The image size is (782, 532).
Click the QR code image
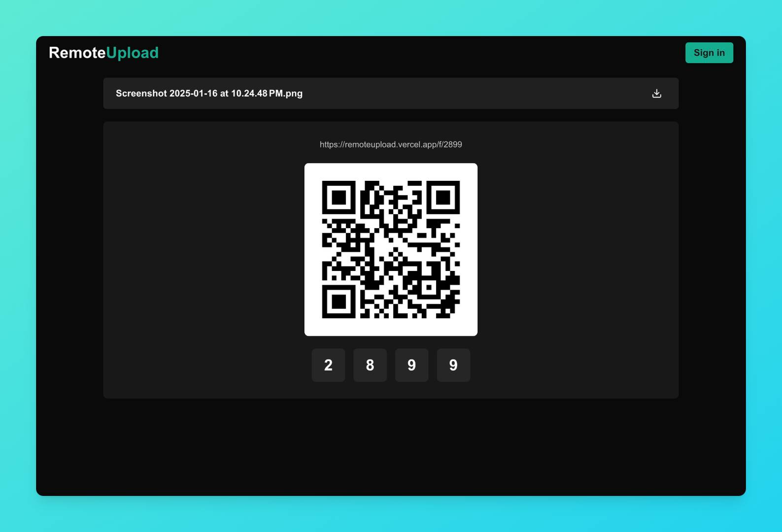[x=391, y=249]
